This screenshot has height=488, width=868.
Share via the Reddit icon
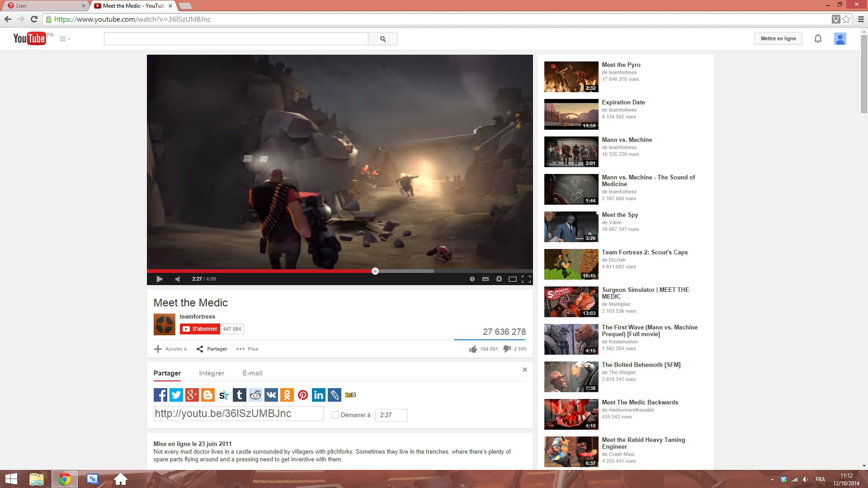point(255,395)
